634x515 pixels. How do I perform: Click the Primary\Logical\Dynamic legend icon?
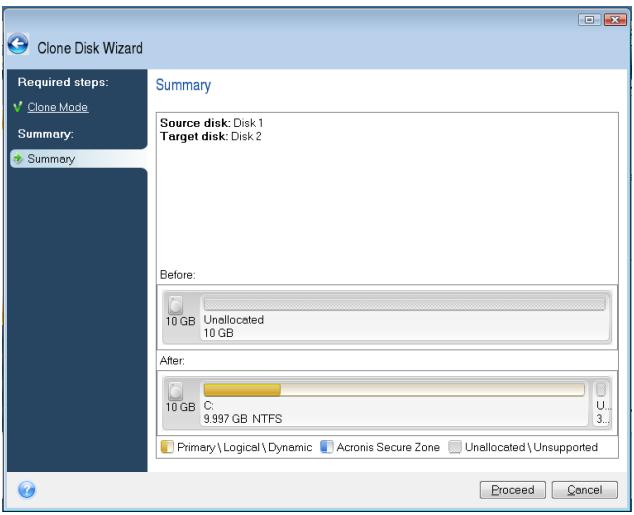[x=167, y=447]
